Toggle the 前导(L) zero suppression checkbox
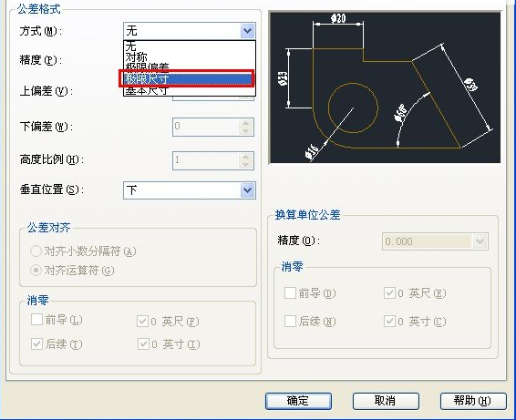Screen dimensions: 516x420 pyautogui.click(x=36, y=320)
